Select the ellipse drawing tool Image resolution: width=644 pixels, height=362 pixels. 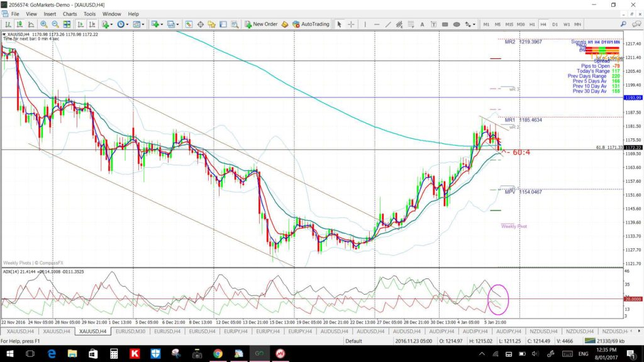(457, 25)
